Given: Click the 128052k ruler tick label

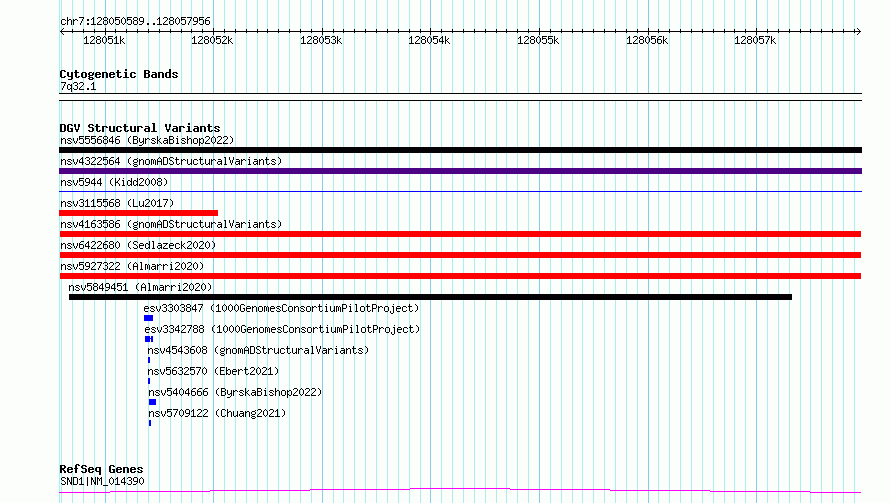Looking at the screenshot, I should coord(212,40).
